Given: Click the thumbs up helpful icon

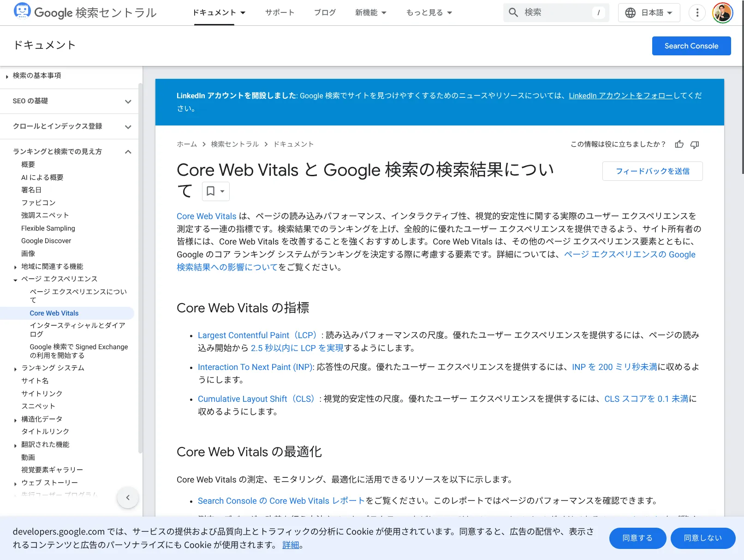Looking at the screenshot, I should pos(679,144).
